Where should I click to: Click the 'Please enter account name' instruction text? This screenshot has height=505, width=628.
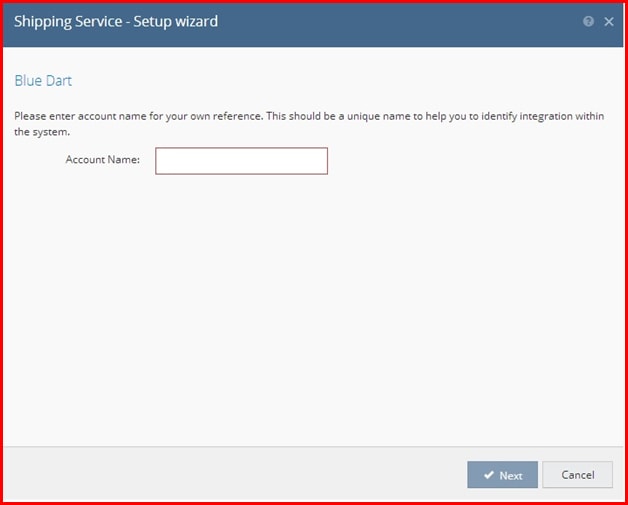click(x=309, y=124)
